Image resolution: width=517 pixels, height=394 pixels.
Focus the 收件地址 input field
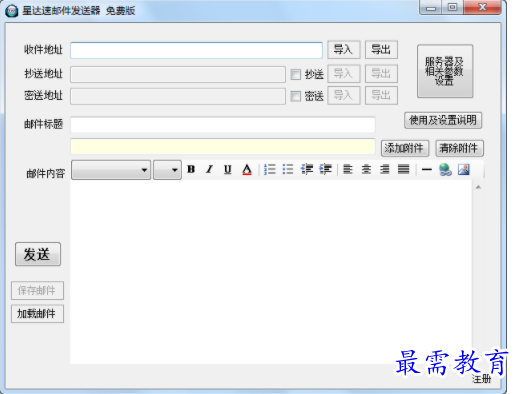[x=196, y=50]
